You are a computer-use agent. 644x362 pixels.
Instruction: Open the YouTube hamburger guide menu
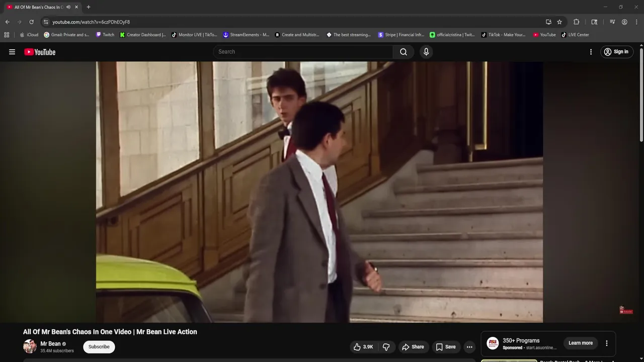pyautogui.click(x=12, y=52)
